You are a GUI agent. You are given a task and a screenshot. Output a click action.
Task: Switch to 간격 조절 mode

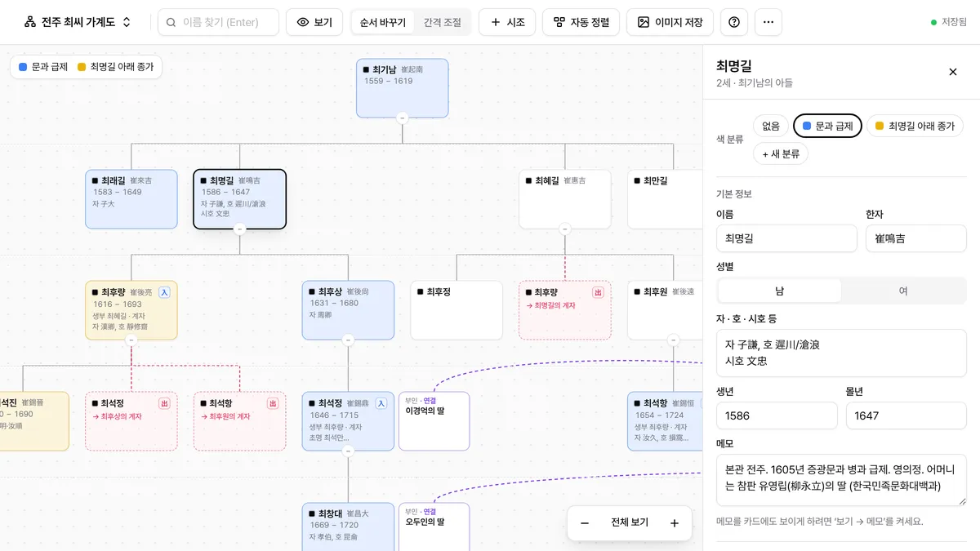point(442,22)
